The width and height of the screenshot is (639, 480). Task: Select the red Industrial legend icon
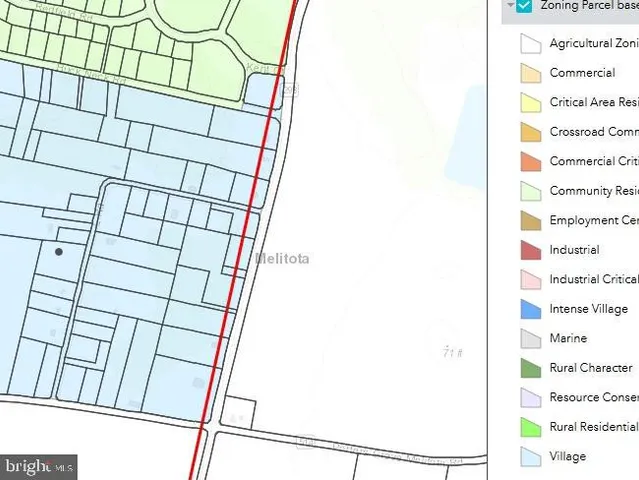[x=530, y=250]
